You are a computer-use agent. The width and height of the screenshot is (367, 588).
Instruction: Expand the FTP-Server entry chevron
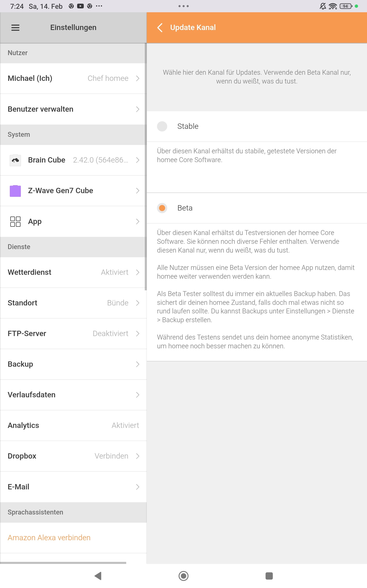point(138,333)
